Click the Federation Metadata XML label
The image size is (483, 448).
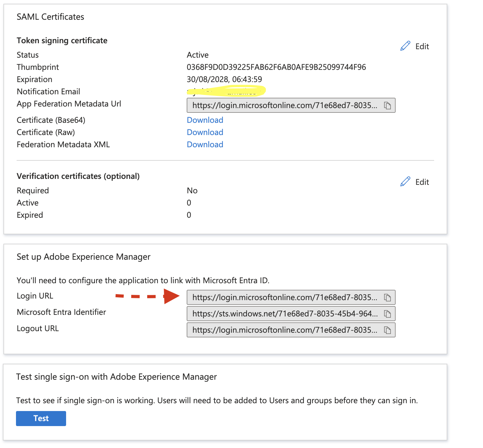tap(63, 144)
